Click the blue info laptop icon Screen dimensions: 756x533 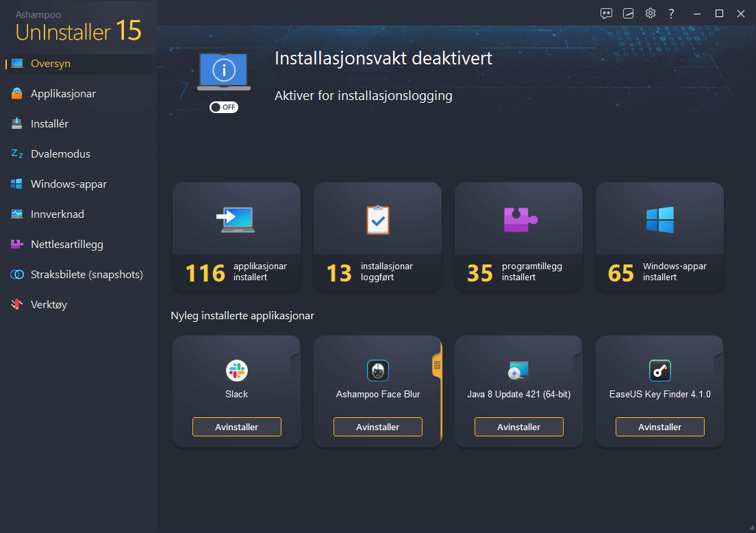click(224, 71)
